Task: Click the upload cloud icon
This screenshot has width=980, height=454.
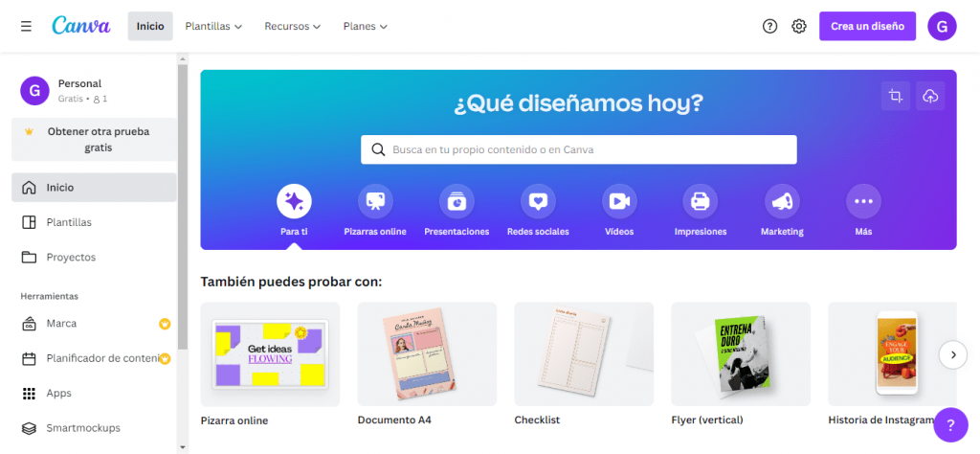Action: tap(930, 96)
